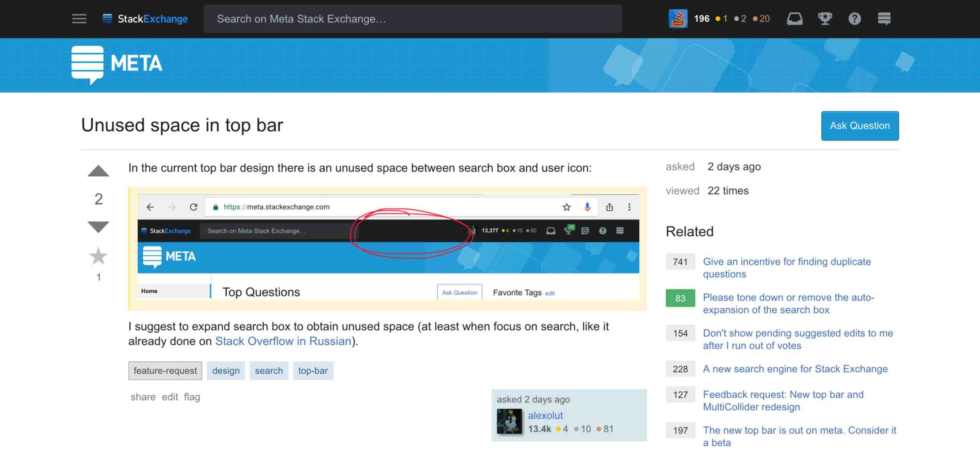Click the Related heading

[689, 232]
